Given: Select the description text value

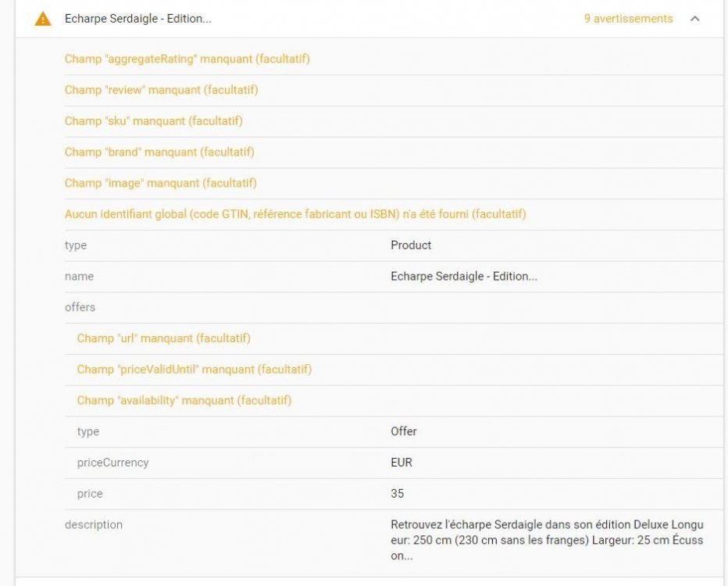Looking at the screenshot, I should tap(547, 540).
